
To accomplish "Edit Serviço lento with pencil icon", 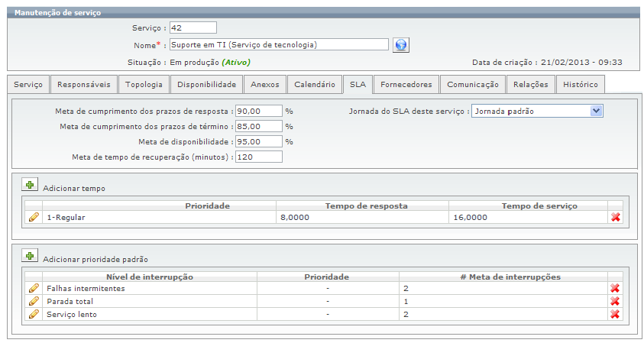I will tap(34, 314).
